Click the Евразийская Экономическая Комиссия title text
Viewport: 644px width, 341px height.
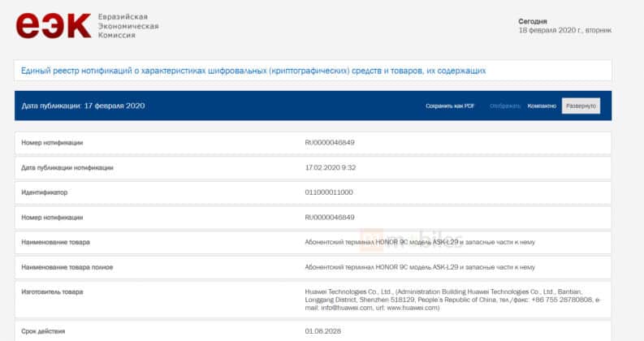pyautogui.click(x=128, y=26)
